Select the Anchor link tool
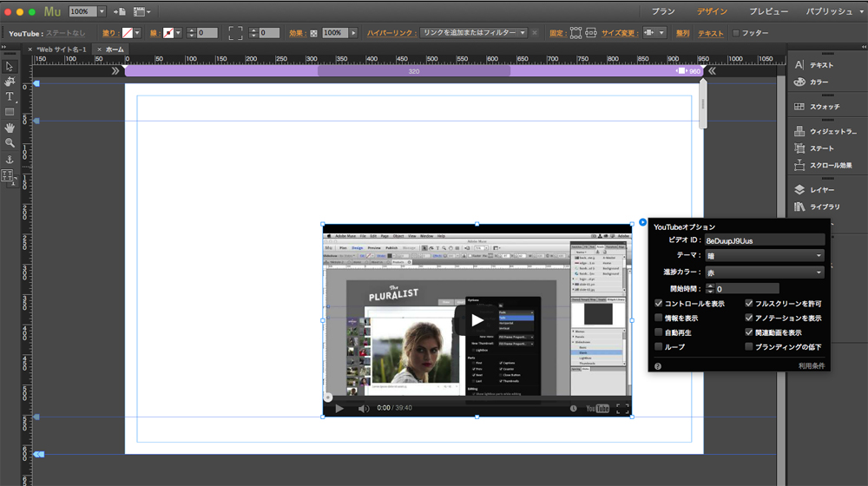Viewport: 868px width, 486px height. [10, 160]
